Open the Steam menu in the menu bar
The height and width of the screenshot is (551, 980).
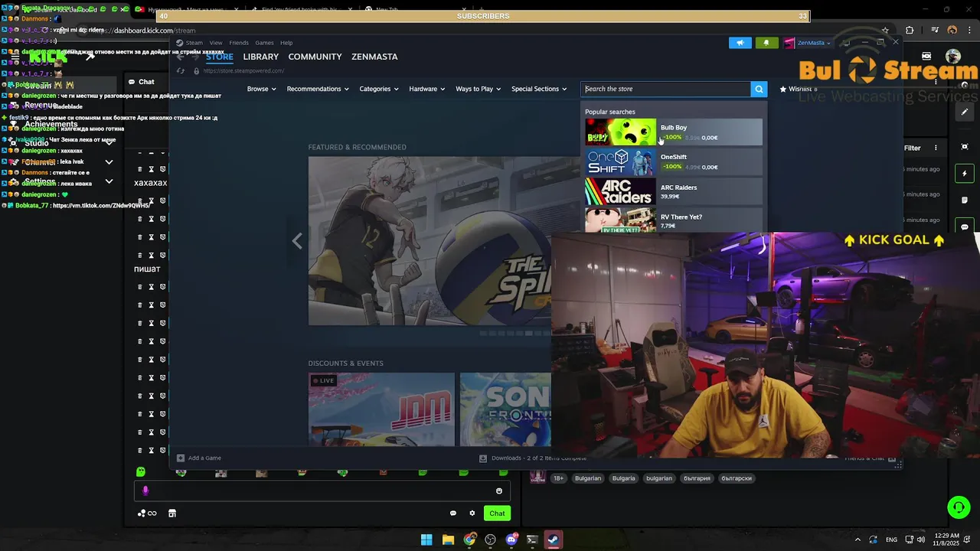(194, 43)
